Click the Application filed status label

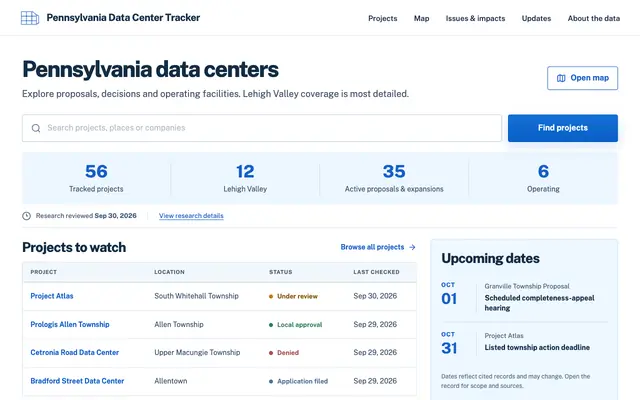pos(302,381)
